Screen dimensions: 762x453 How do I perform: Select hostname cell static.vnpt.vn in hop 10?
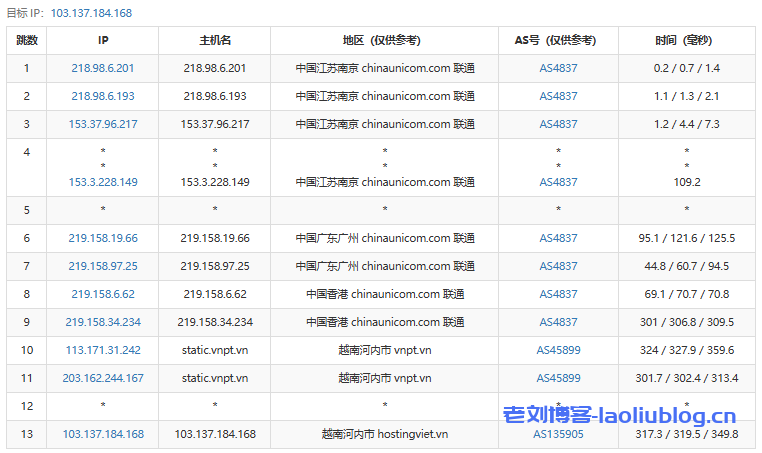coord(215,350)
